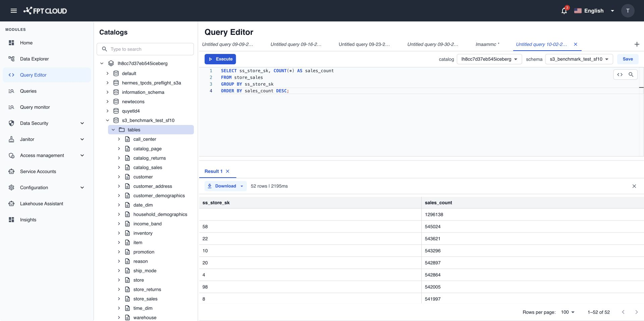Click the Configuration gear icon
This screenshot has width=644, height=321.
click(11, 188)
